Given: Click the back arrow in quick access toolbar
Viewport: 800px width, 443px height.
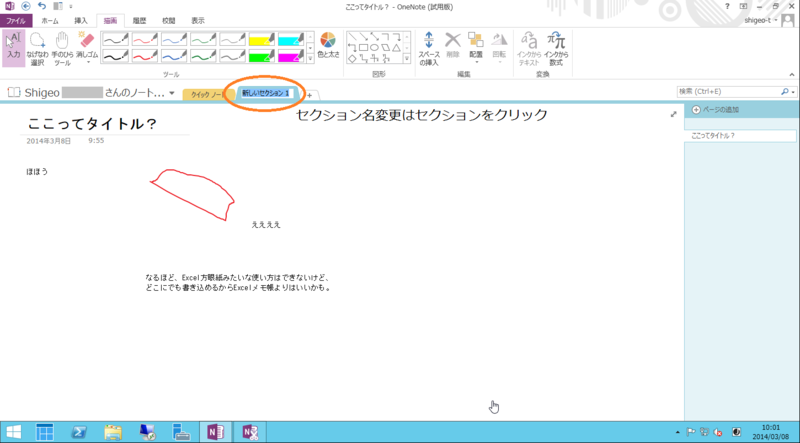Looking at the screenshot, I should (26, 7).
